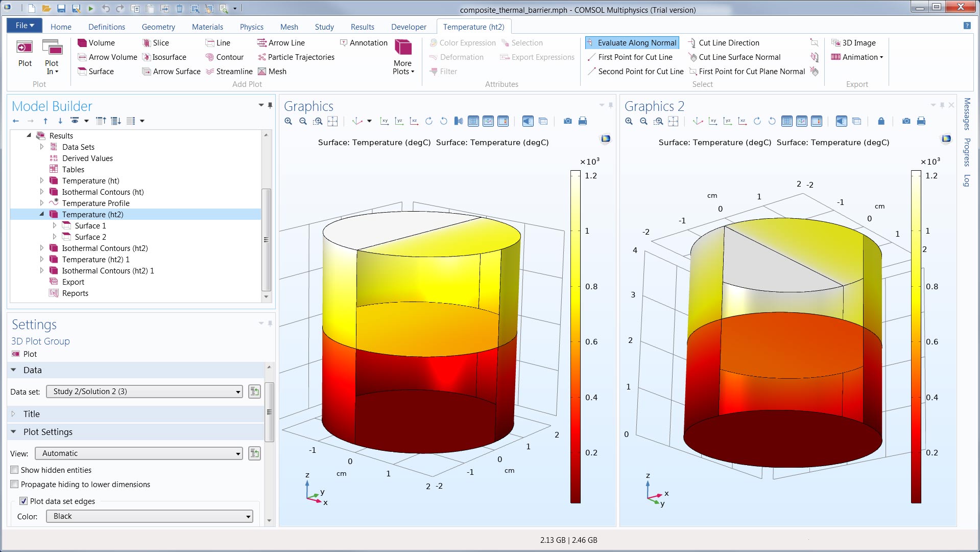Click the lock icon in Graphics 2
This screenshot has height=552, width=980.
pos(881,121)
